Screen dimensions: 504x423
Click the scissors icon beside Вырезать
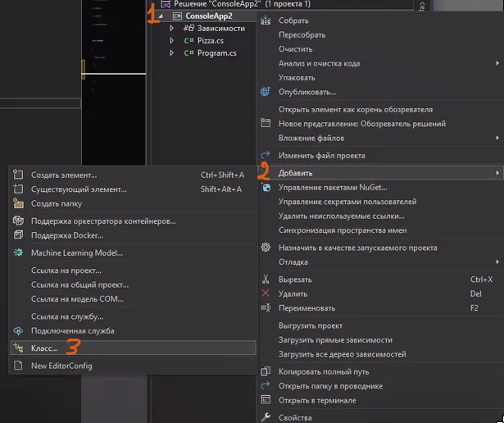pos(266,280)
